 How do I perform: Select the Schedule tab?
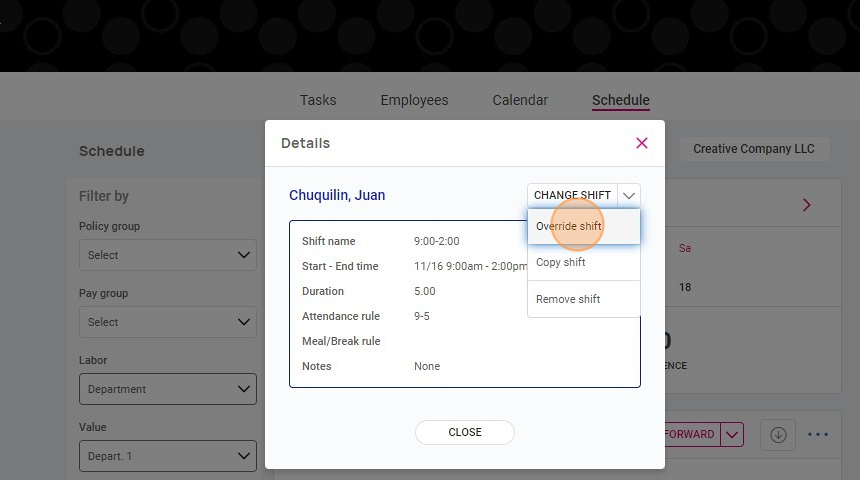[x=621, y=100]
